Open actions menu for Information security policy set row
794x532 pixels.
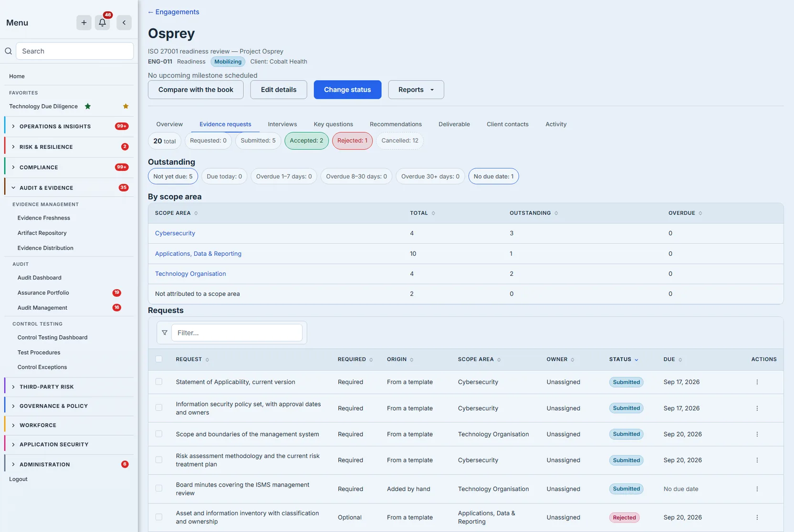point(757,408)
